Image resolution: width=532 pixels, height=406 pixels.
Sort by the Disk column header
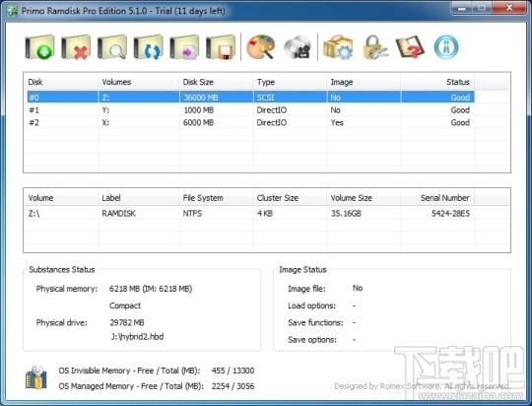61,82
